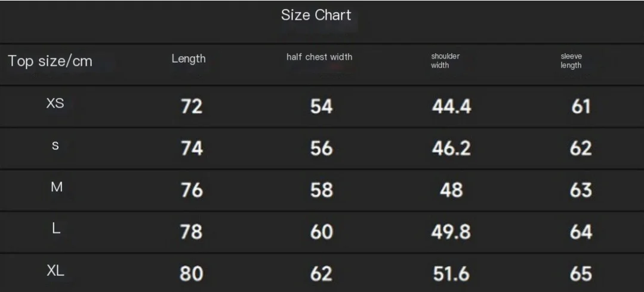Select the sleeve length value 63

(581, 190)
